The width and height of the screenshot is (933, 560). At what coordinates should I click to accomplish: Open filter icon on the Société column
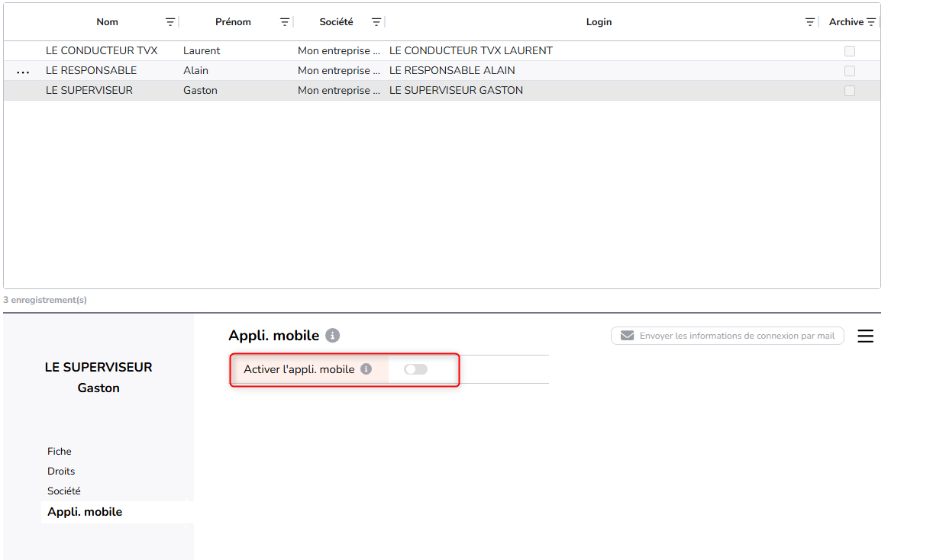pyautogui.click(x=376, y=22)
